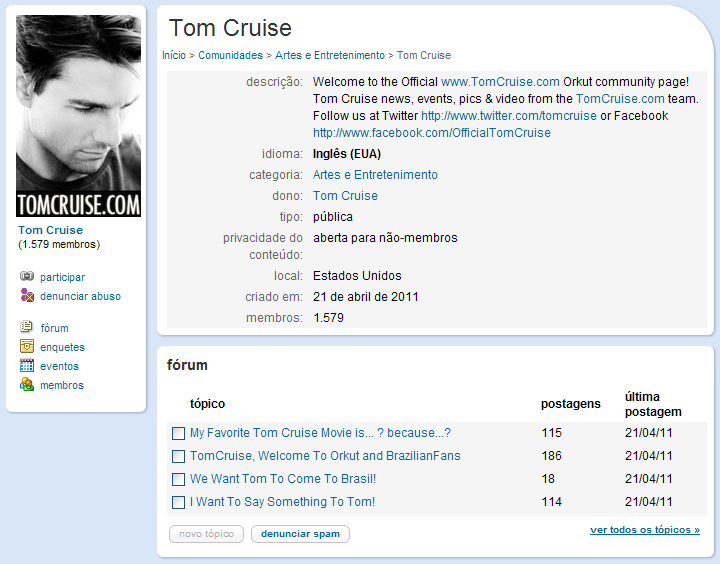Tick checkbox for My Favorite Tom Cruise Movie topic
Viewport: 720px width, 564px height.
tap(178, 433)
